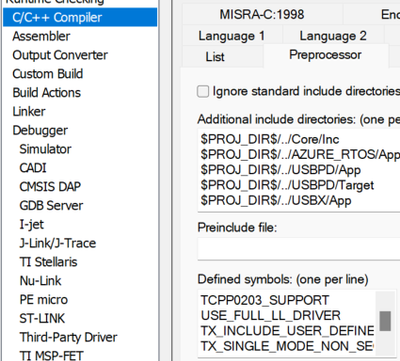Switch to the MISRA-C:1998 tab
Image resolution: width=400 pixels, height=361 pixels.
(x=262, y=15)
